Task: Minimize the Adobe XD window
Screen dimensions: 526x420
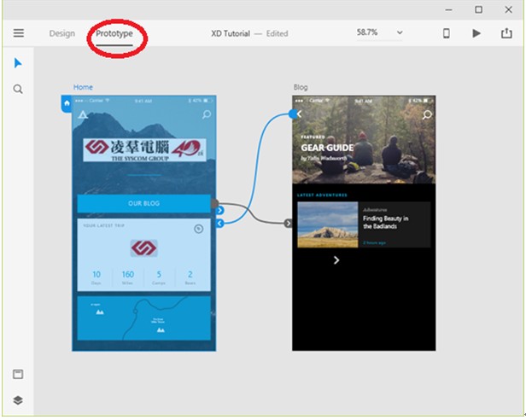Action: coord(448,10)
